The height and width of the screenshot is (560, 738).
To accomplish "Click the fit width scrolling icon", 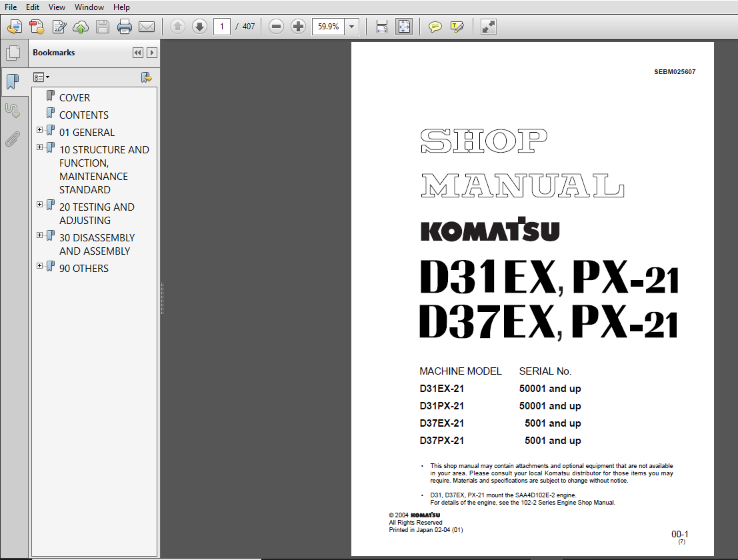I will click(382, 27).
